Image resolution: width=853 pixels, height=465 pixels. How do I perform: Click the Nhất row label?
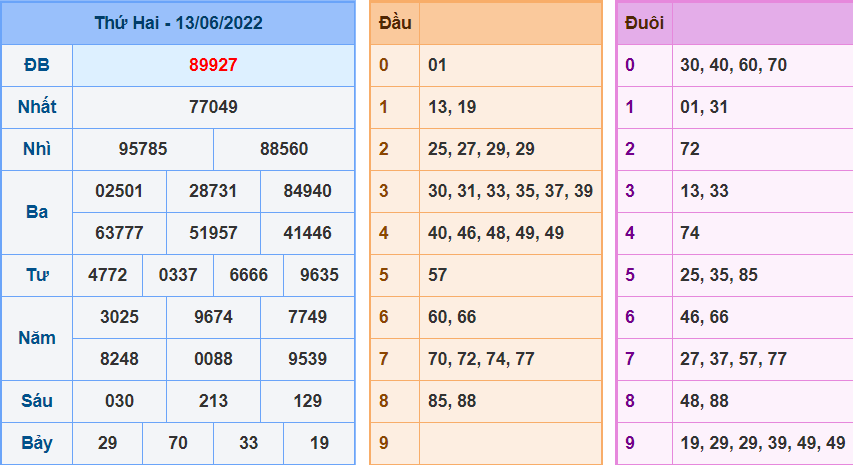[37, 107]
